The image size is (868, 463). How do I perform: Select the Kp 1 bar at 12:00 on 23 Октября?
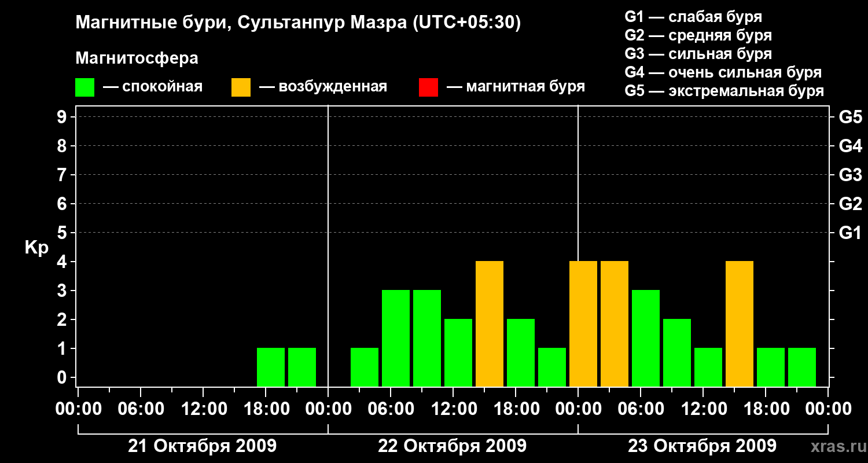coord(708,367)
